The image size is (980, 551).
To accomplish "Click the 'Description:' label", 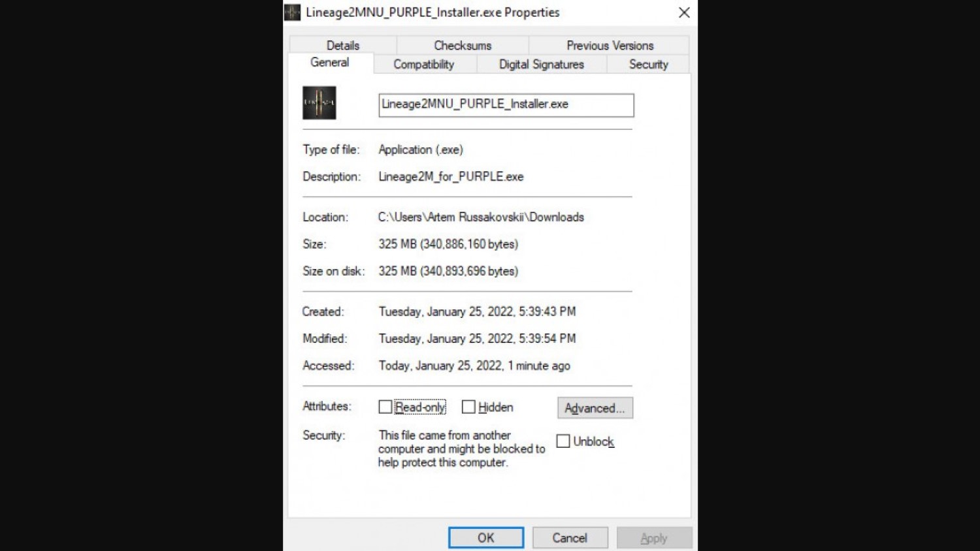I will (x=331, y=176).
